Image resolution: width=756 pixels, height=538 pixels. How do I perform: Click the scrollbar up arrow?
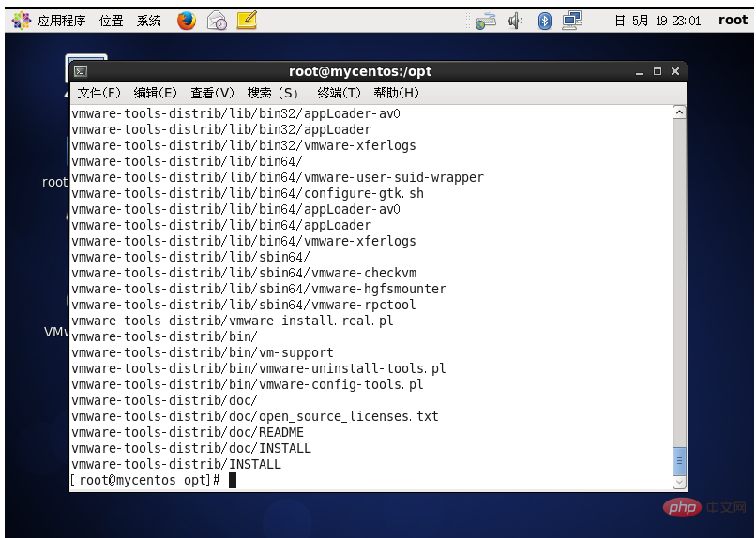click(x=679, y=112)
